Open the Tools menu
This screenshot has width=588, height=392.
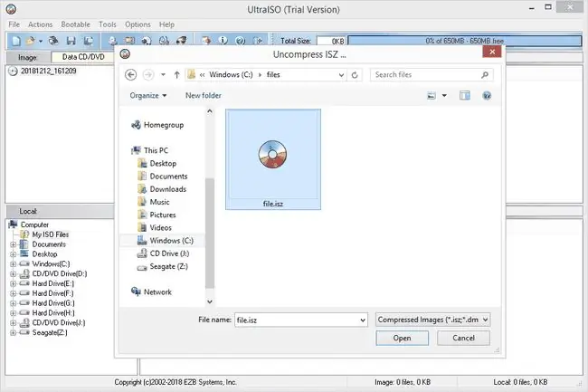108,24
